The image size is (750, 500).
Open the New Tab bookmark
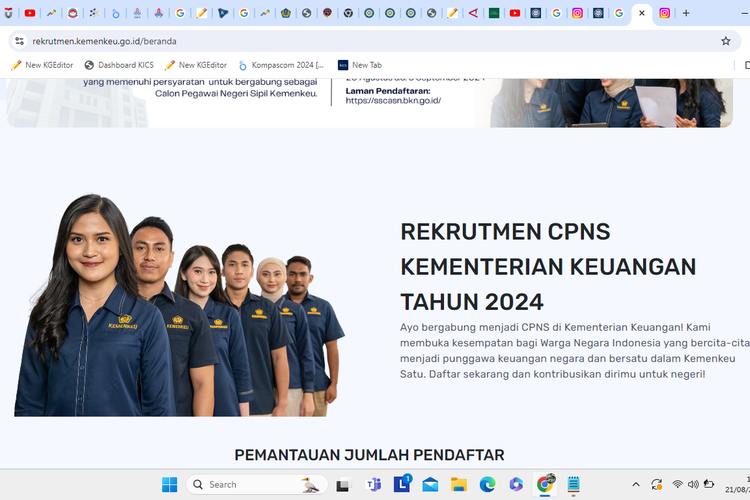tap(360, 65)
